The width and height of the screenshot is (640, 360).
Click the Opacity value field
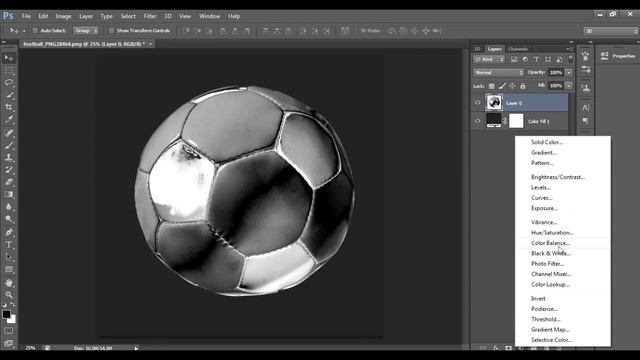pos(556,73)
